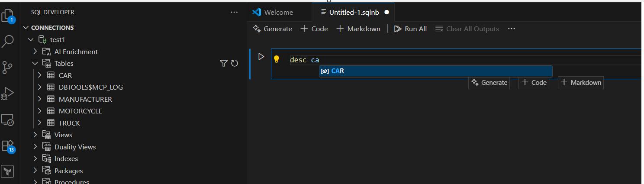Click the top toolbar Markdown button
The width and height of the screenshot is (644, 184).
[x=358, y=29]
